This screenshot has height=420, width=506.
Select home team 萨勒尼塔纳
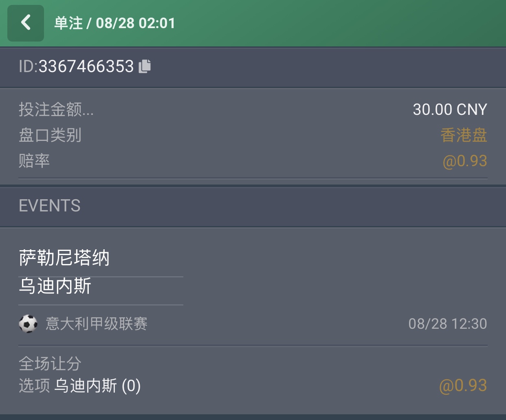pos(64,258)
